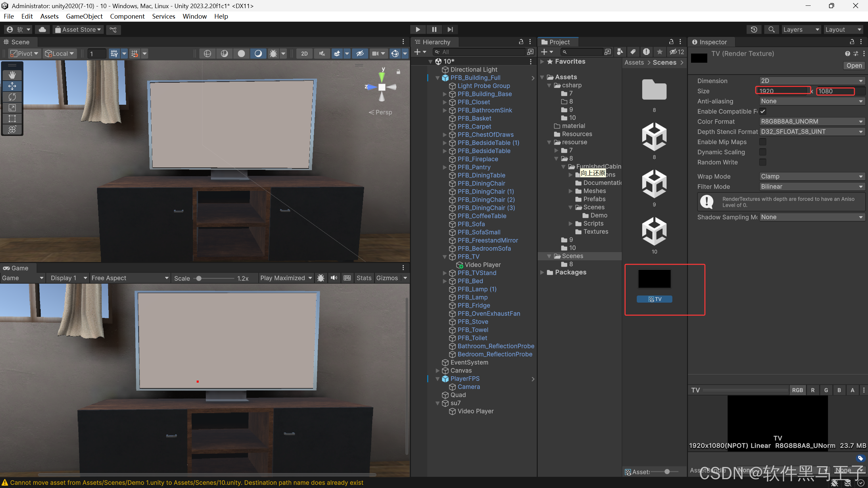Click the Play button to run scene
Screen dimensions: 868x488
(x=418, y=29)
